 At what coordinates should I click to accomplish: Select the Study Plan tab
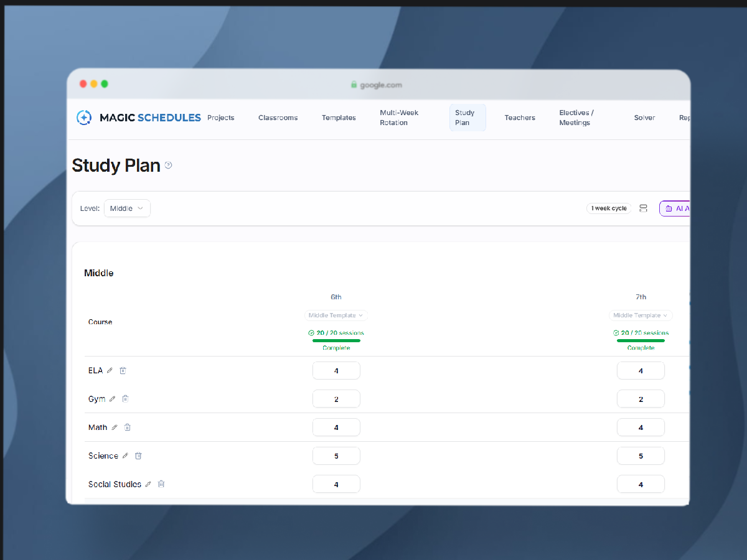coord(467,118)
